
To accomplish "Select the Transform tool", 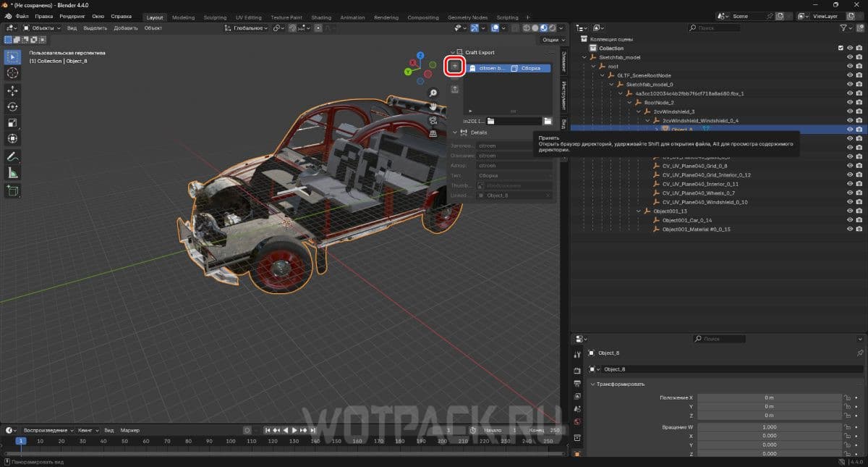I will 12,138.
